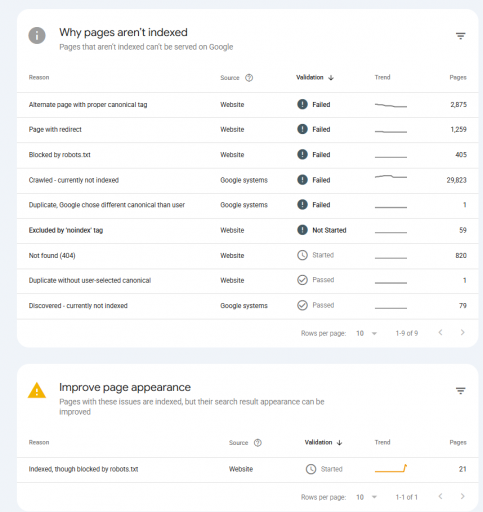Expand rows per page dropdown in appearance table

(x=367, y=497)
